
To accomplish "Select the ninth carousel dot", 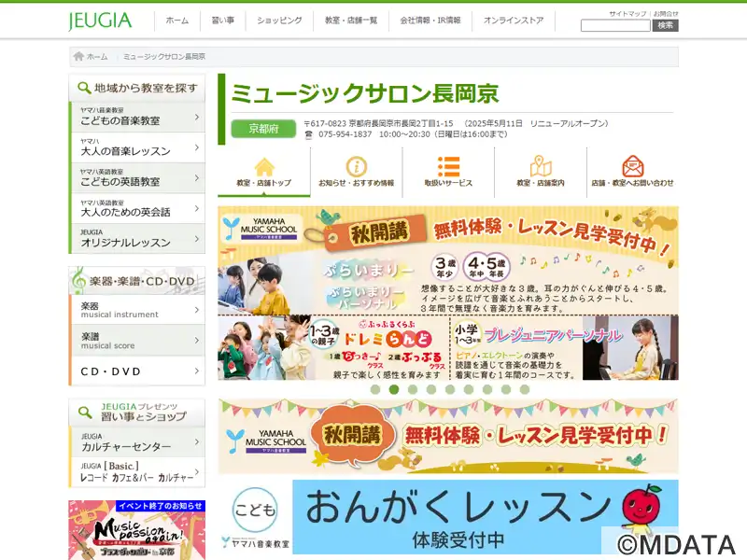I will click(525, 389).
